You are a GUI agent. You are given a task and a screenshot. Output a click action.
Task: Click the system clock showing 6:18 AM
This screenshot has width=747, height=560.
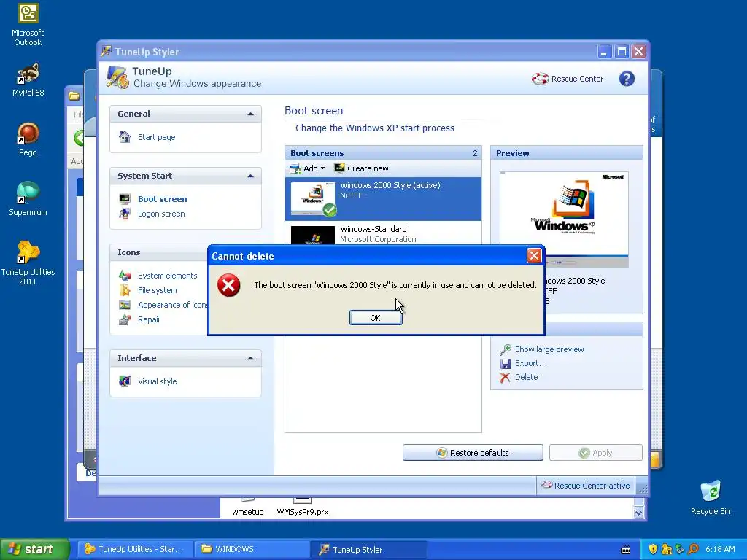click(x=720, y=549)
